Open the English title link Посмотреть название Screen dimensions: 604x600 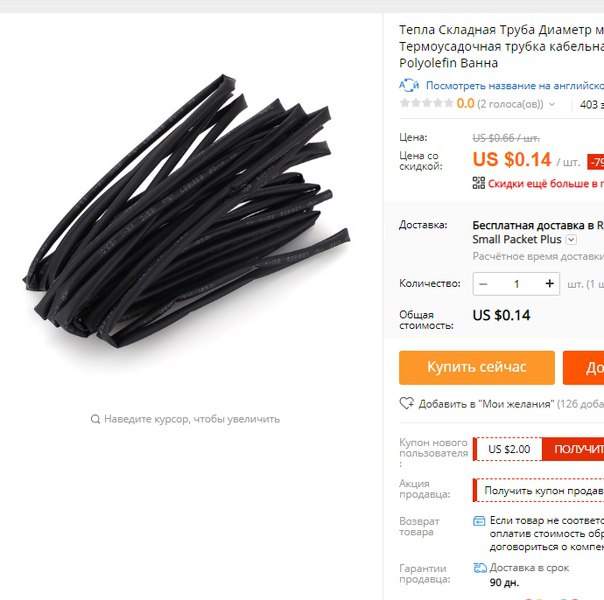[x=515, y=85]
